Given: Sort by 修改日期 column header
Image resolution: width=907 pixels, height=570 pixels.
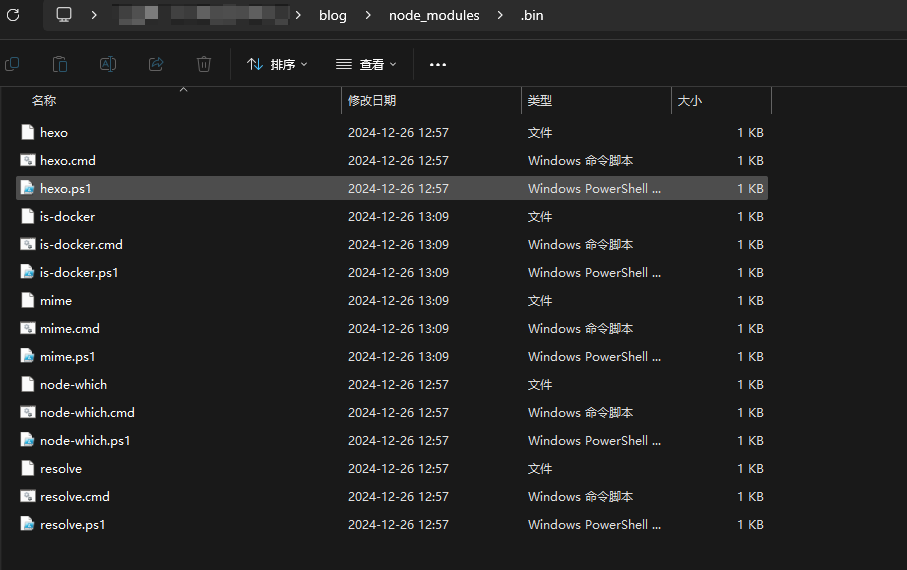Looking at the screenshot, I should (x=372, y=101).
